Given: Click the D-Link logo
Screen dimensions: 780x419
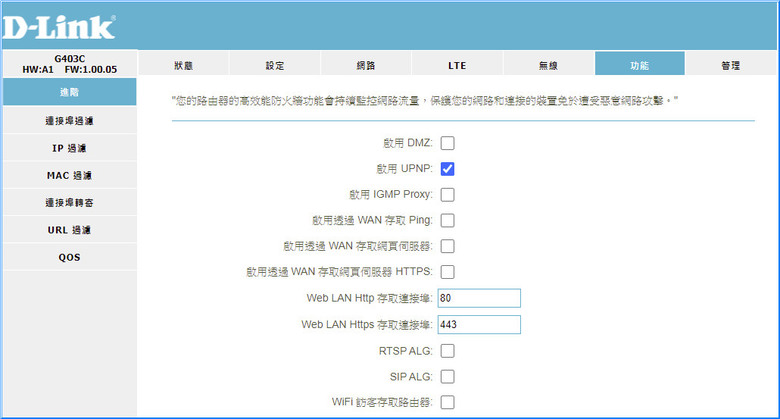Looking at the screenshot, I should pos(59,27).
